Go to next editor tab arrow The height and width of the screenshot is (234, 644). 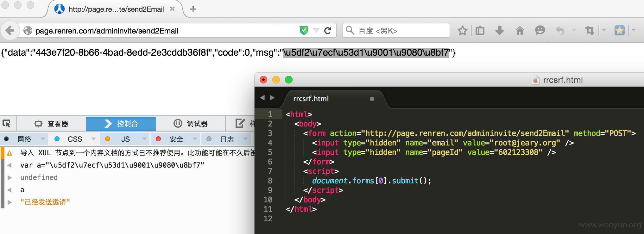point(272,98)
